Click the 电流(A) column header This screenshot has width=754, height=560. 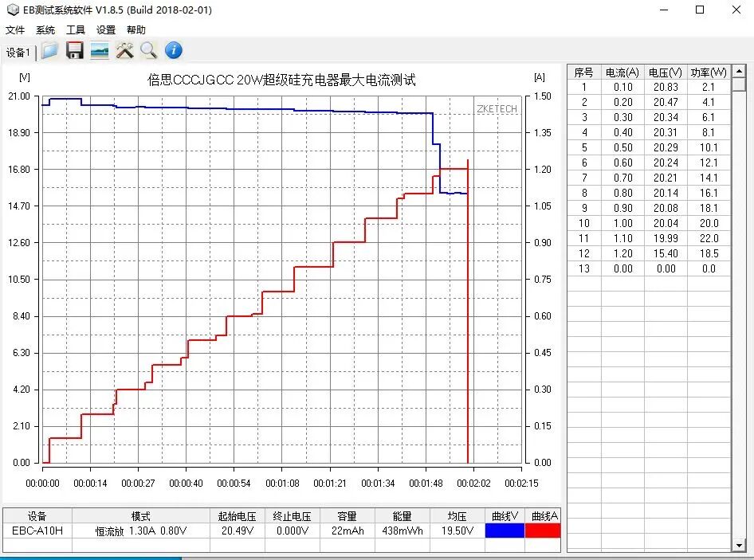[x=622, y=72]
